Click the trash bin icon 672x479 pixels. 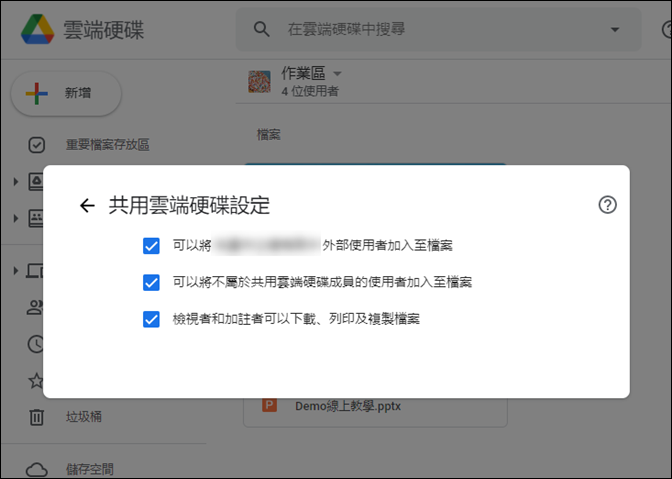36,417
